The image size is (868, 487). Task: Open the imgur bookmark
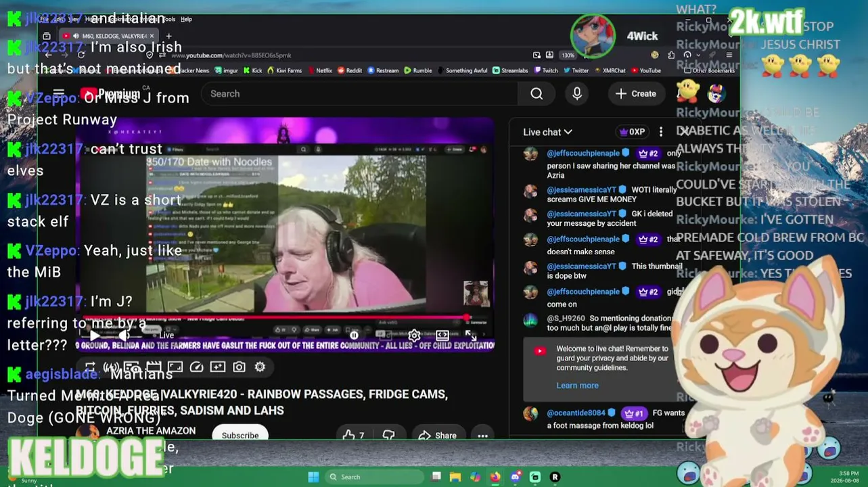point(225,70)
